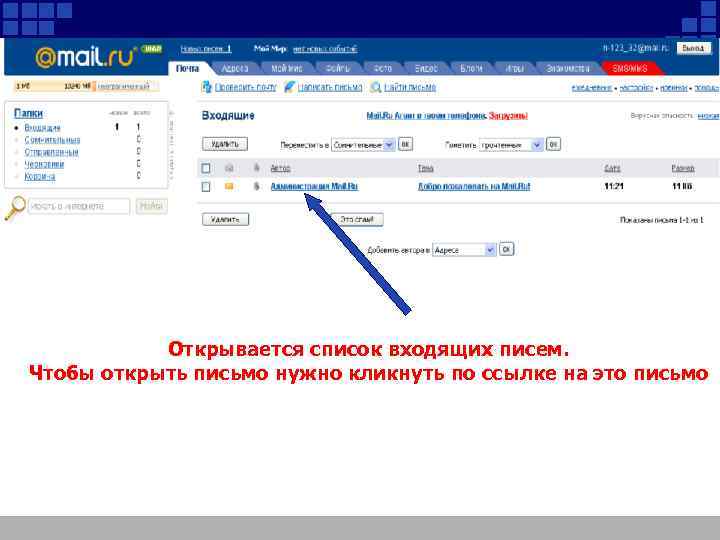
Task: Click the n-123_32@mail.ru account address
Action: tap(636, 48)
